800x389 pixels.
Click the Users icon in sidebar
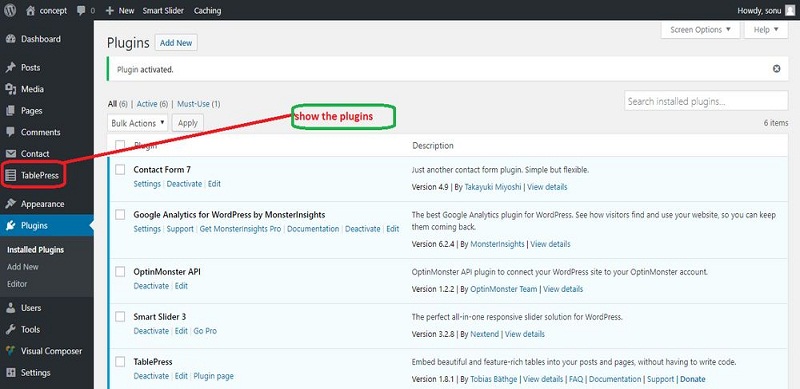(x=11, y=308)
